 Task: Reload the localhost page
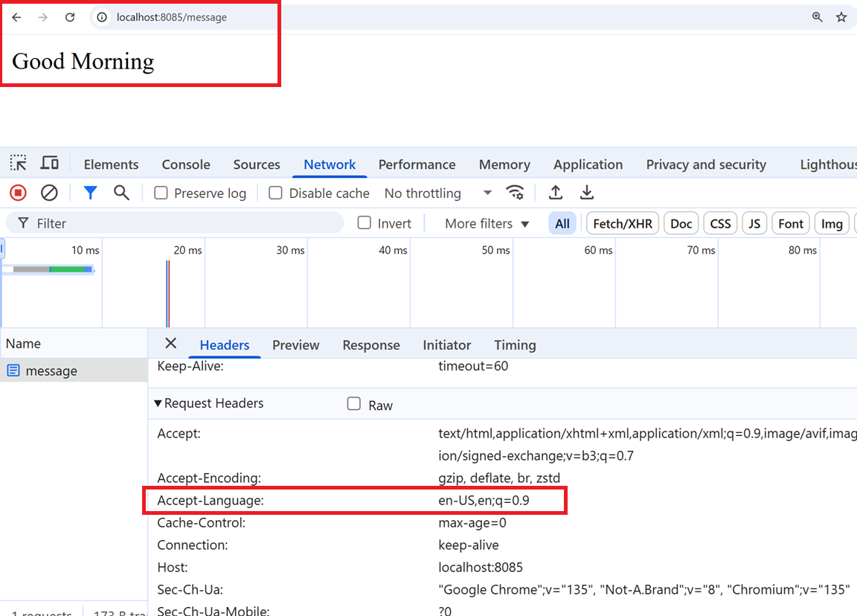(x=70, y=18)
